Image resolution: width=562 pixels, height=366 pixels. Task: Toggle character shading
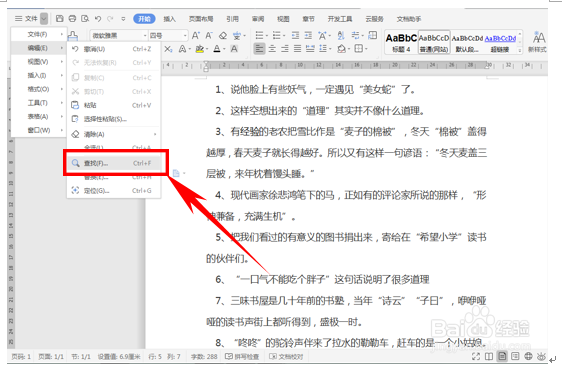click(234, 49)
